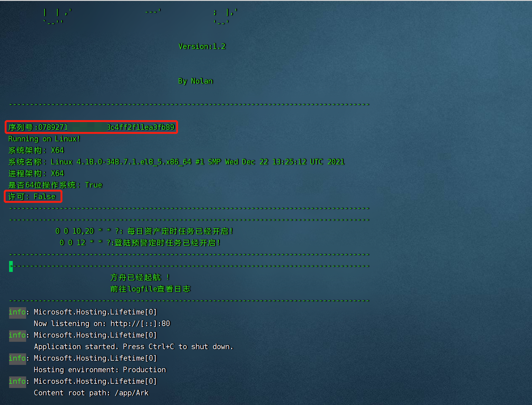Click the serial number line starting 序列号:0789271

(91, 127)
